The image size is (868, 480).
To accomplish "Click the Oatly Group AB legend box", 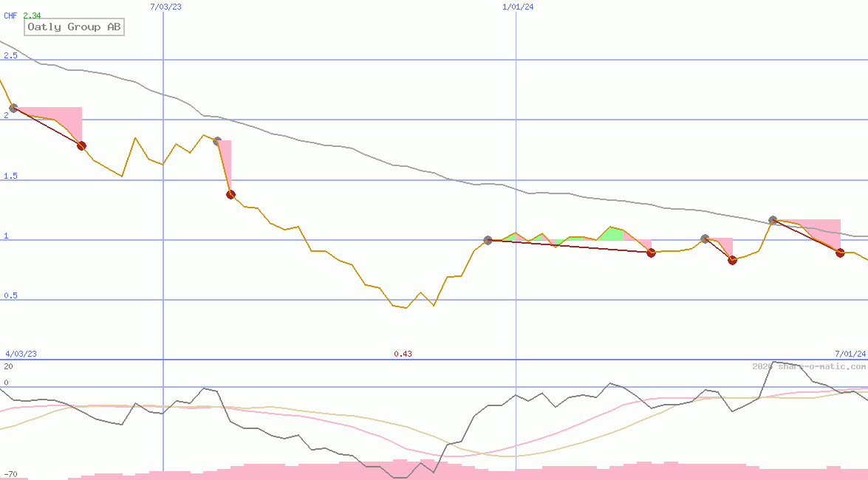I will pos(74,27).
